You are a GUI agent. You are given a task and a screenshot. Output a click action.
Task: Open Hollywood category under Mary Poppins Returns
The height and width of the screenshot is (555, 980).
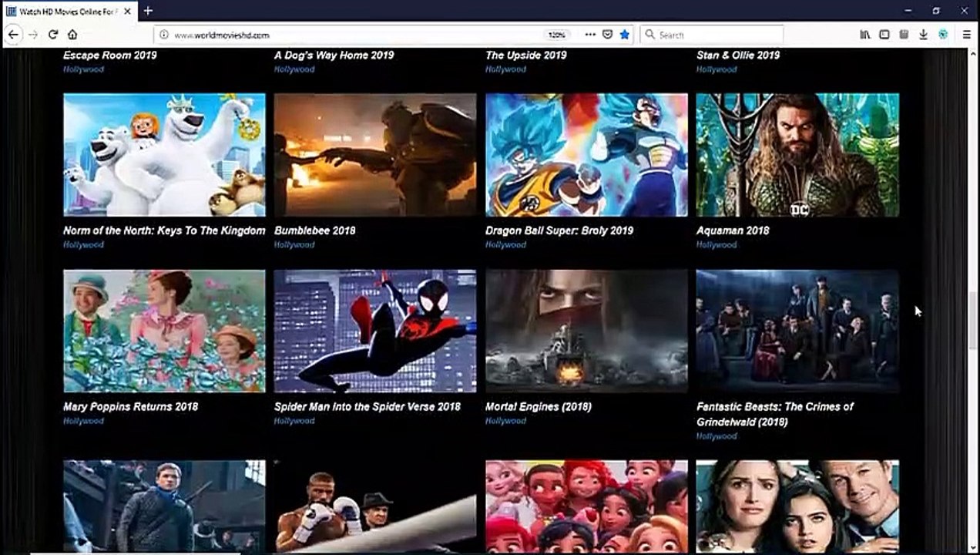point(83,421)
